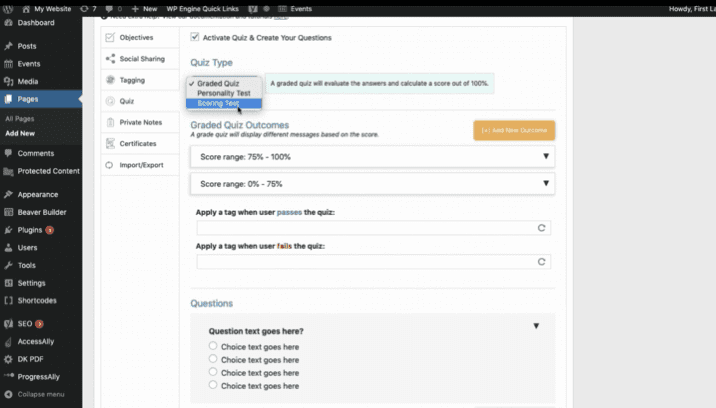
Task: Click the Protected Content icon in sidebar
Action: click(x=8, y=171)
